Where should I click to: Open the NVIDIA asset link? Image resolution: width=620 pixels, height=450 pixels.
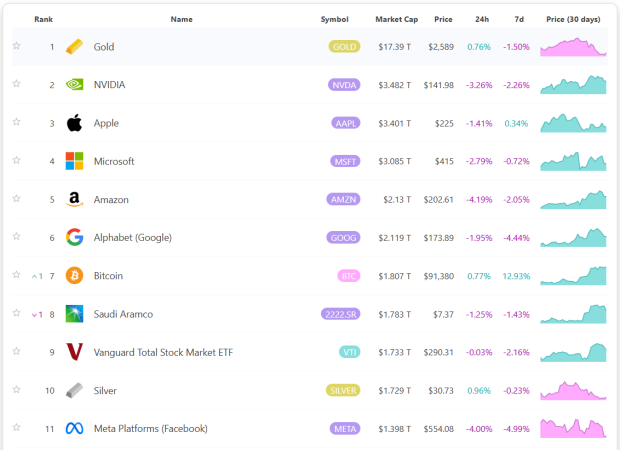coord(110,85)
